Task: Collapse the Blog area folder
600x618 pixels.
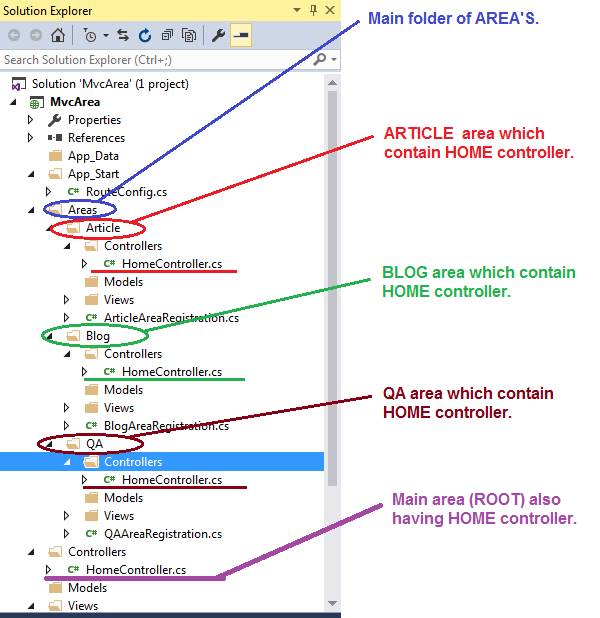Action: point(49,336)
